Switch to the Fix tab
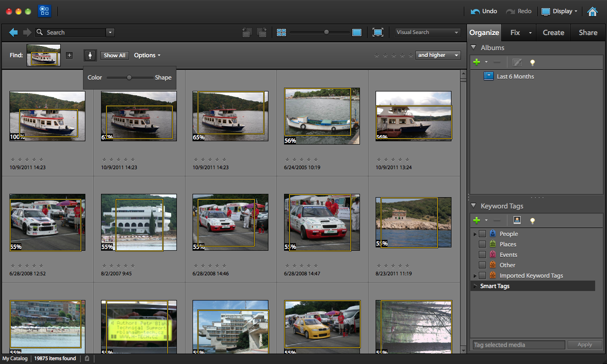The image size is (607, 364). point(515,32)
